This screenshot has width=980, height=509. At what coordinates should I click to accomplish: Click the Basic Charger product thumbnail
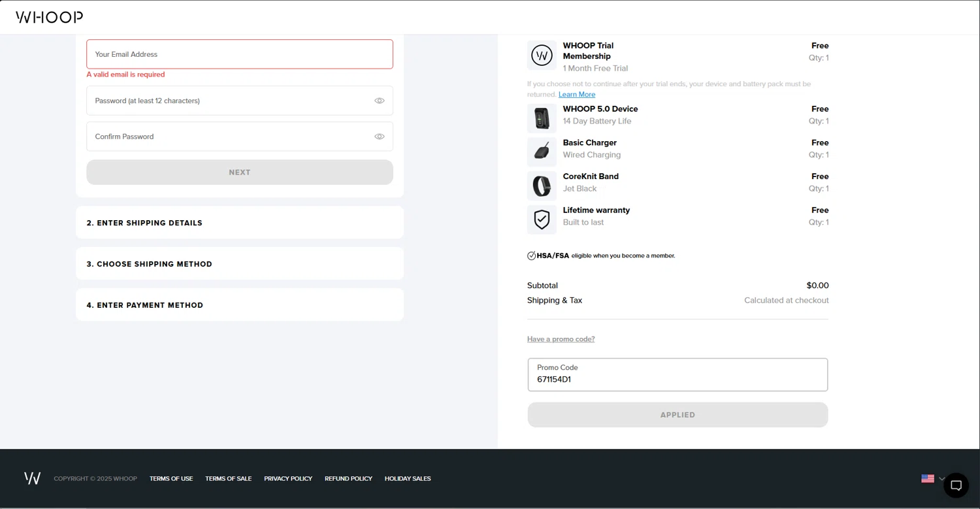(542, 152)
